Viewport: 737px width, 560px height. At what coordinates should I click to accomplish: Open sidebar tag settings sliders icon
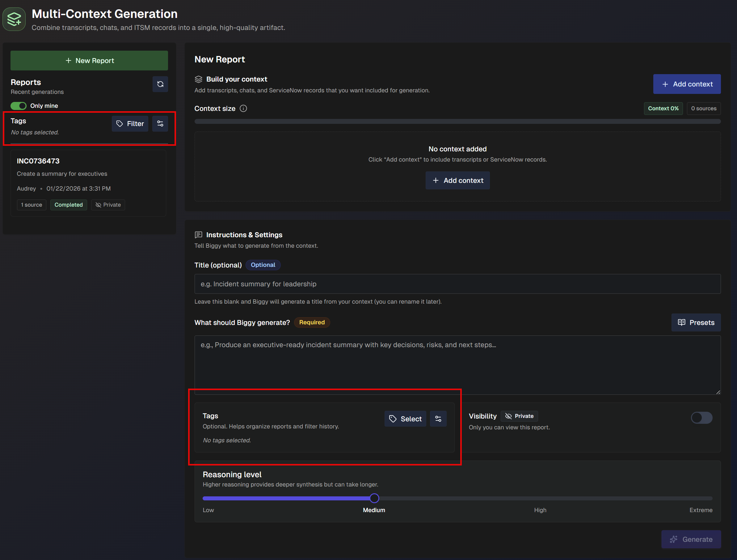tap(160, 124)
